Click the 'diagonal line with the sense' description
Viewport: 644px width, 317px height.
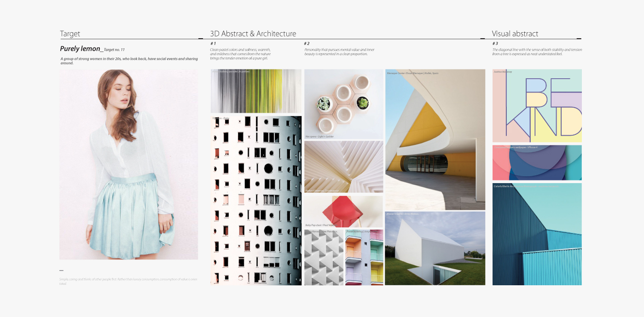click(x=537, y=52)
